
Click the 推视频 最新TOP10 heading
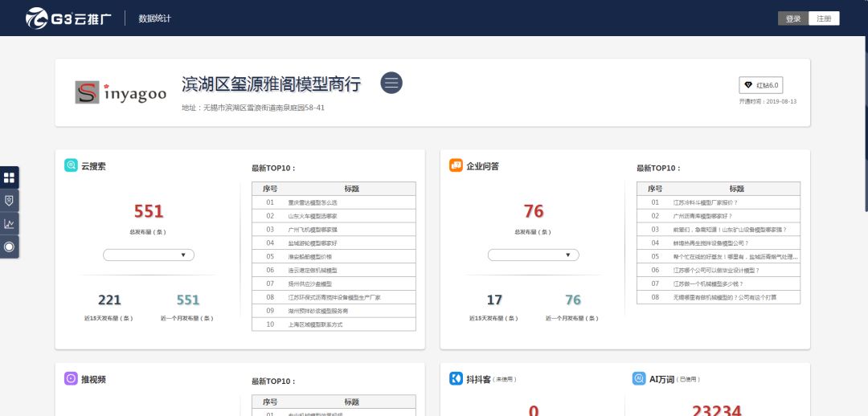pyautogui.click(x=273, y=381)
